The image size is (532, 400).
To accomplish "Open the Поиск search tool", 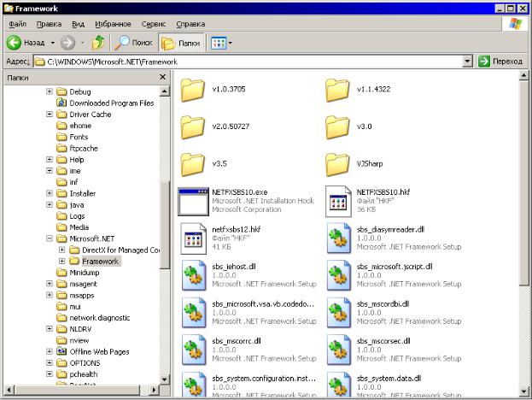I will 133,43.
